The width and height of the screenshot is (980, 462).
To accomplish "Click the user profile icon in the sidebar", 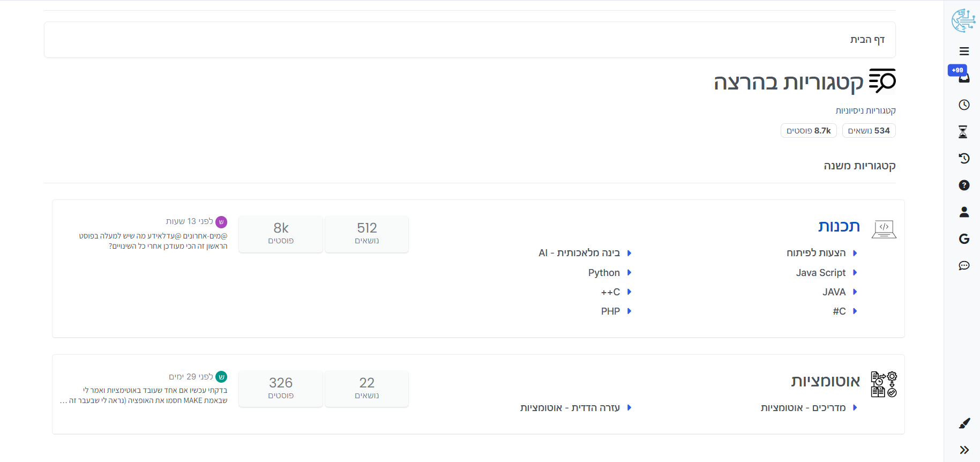I will (964, 212).
